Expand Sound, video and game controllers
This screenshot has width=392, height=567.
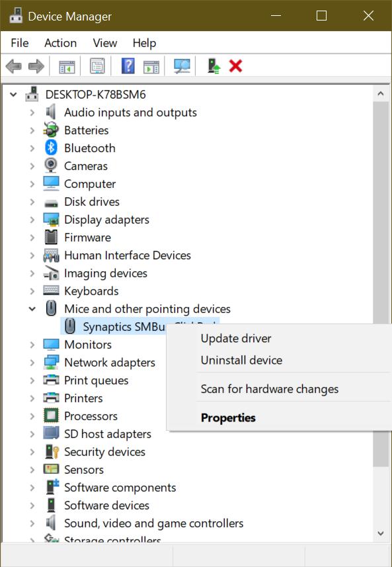pyautogui.click(x=32, y=523)
